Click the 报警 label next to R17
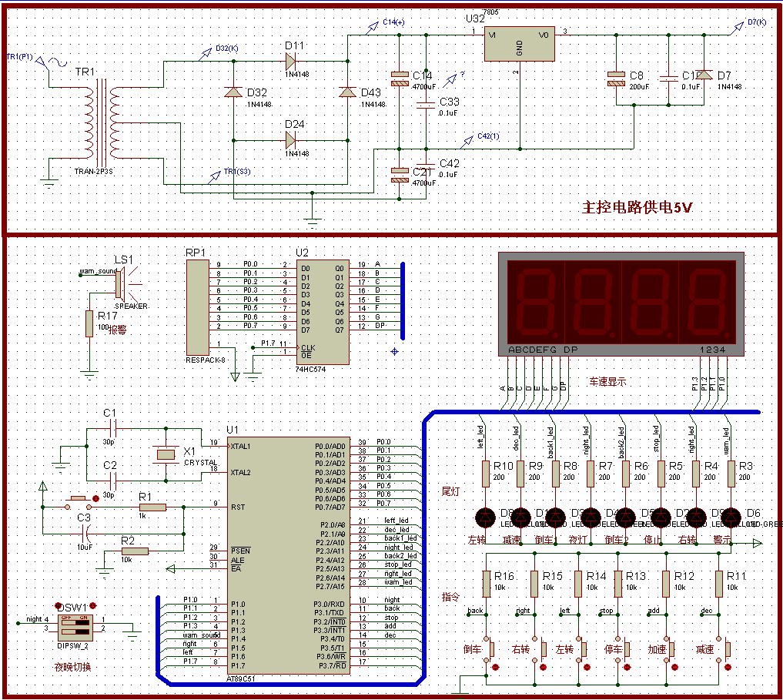 tap(118, 330)
